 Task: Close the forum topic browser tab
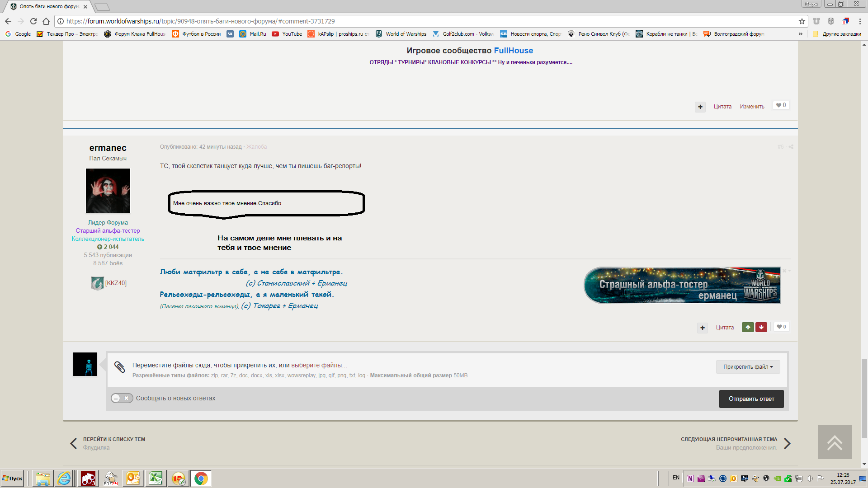[x=85, y=7]
